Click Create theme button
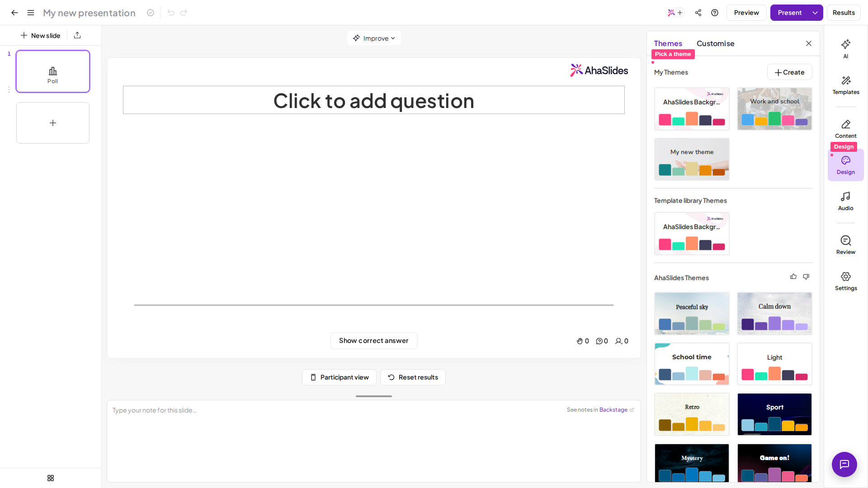This screenshot has width=868, height=488. (789, 72)
